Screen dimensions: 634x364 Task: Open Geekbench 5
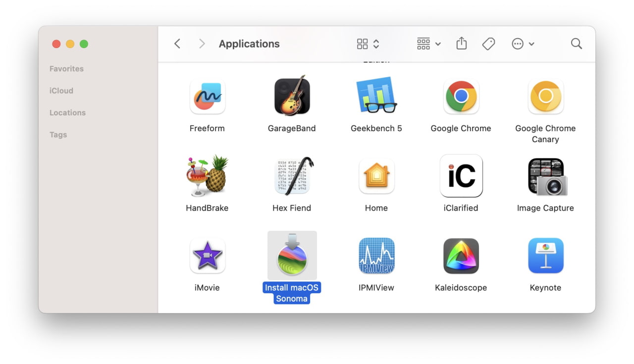click(376, 97)
